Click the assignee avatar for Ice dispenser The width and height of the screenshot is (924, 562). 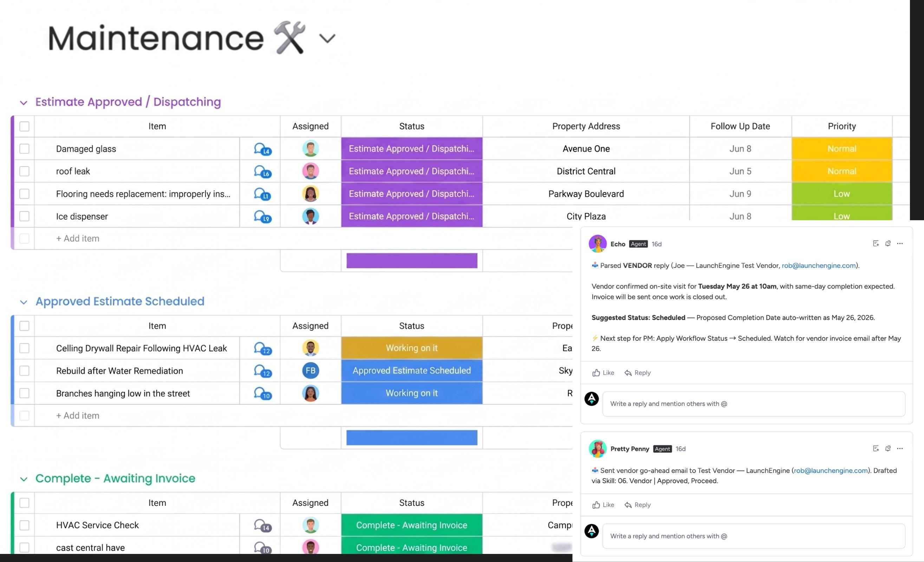click(311, 216)
